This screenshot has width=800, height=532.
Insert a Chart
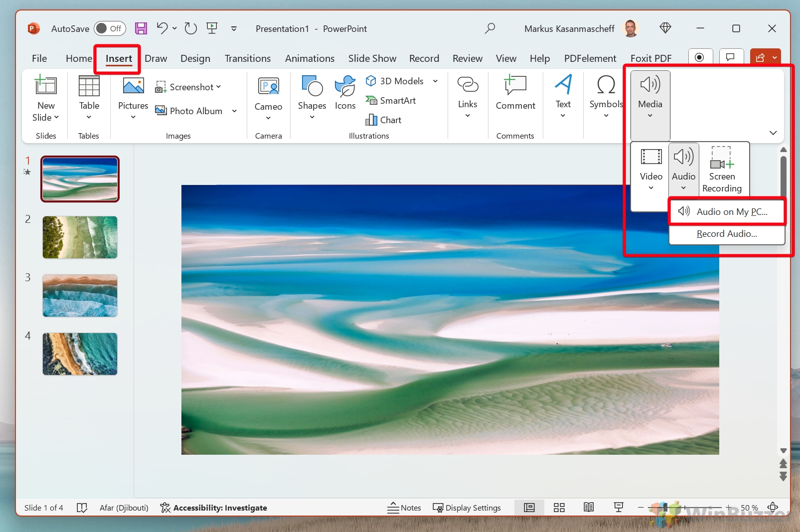coord(383,120)
